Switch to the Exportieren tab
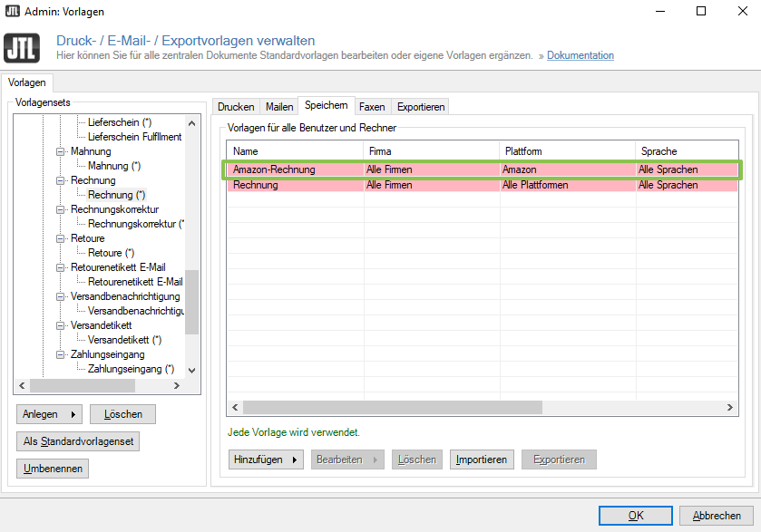Screen dimensions: 761x532 pos(421,107)
